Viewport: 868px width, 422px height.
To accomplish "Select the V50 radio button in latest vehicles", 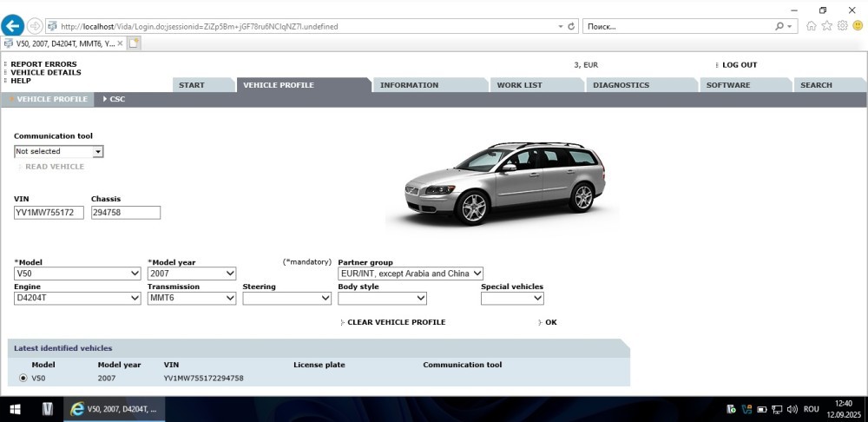I will tap(23, 378).
